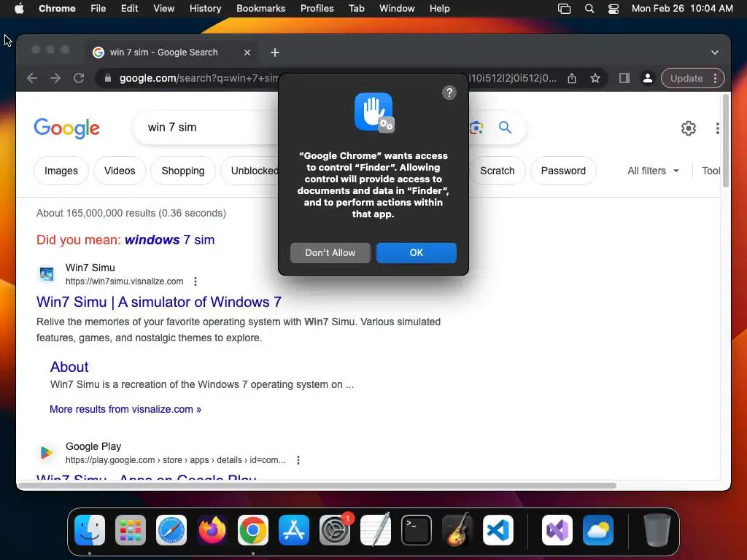Image resolution: width=747 pixels, height=560 pixels.
Task: Launch Firefox from the Dock
Action: (212, 530)
